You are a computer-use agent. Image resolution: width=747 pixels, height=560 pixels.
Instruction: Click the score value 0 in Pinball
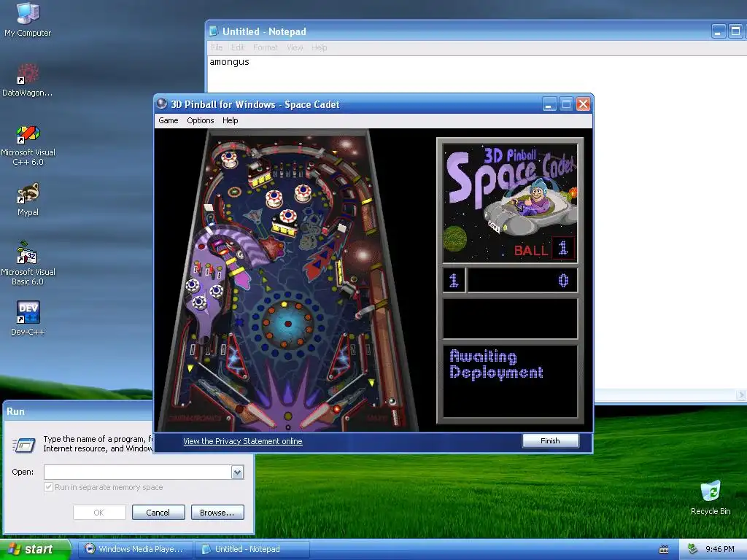pos(563,280)
